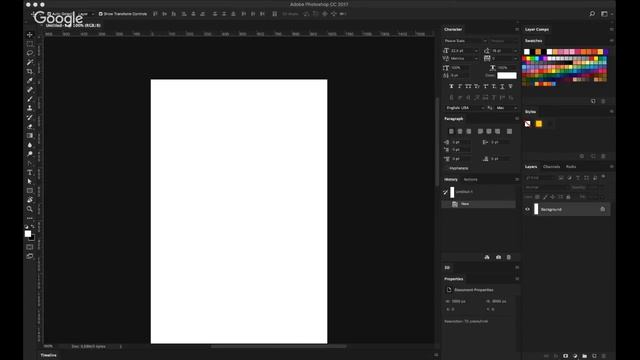The image size is (640, 360).
Task: Toggle history brush source for Untitled-1 snapshot
Action: (x=446, y=192)
